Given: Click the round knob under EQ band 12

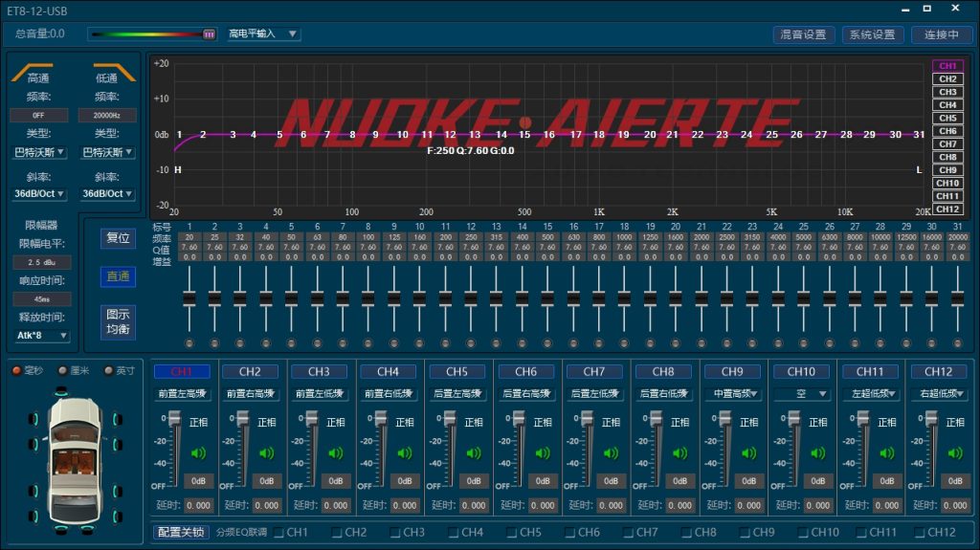Looking at the screenshot, I should coord(471,343).
